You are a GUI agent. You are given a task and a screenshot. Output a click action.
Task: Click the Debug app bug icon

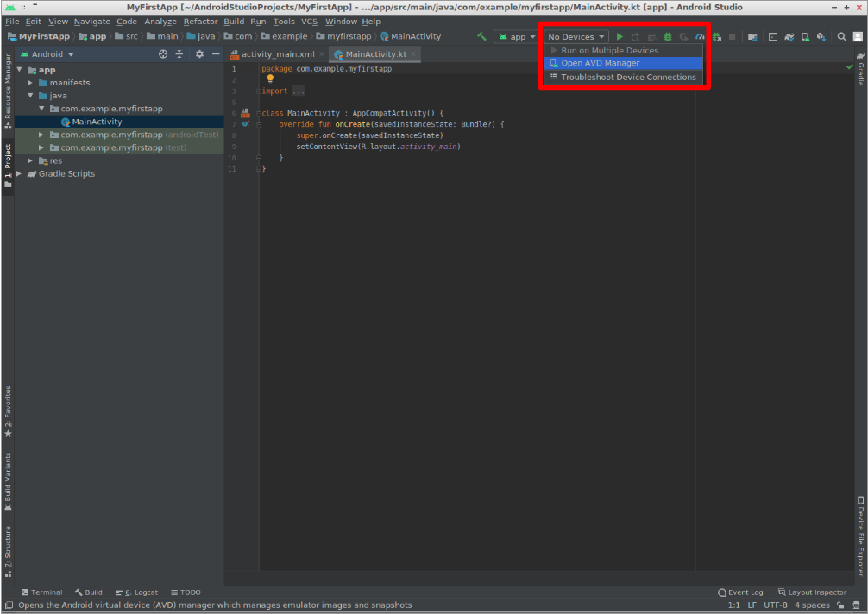668,36
